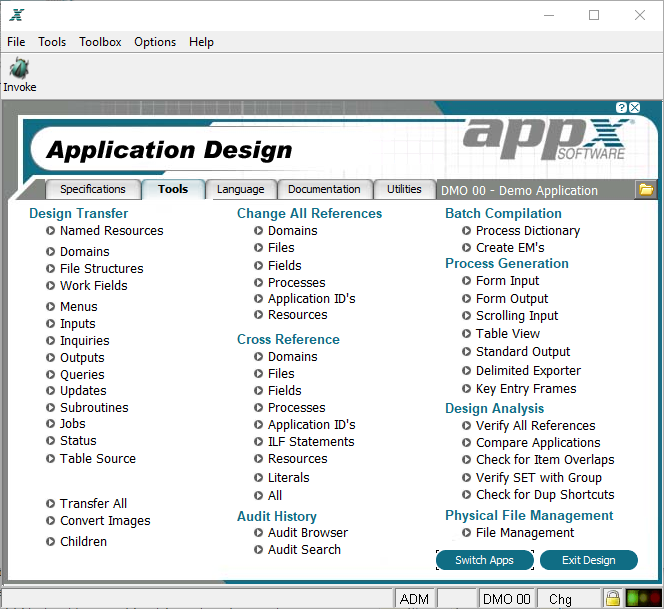Select Delimited Exporter under Process Generation

point(528,371)
